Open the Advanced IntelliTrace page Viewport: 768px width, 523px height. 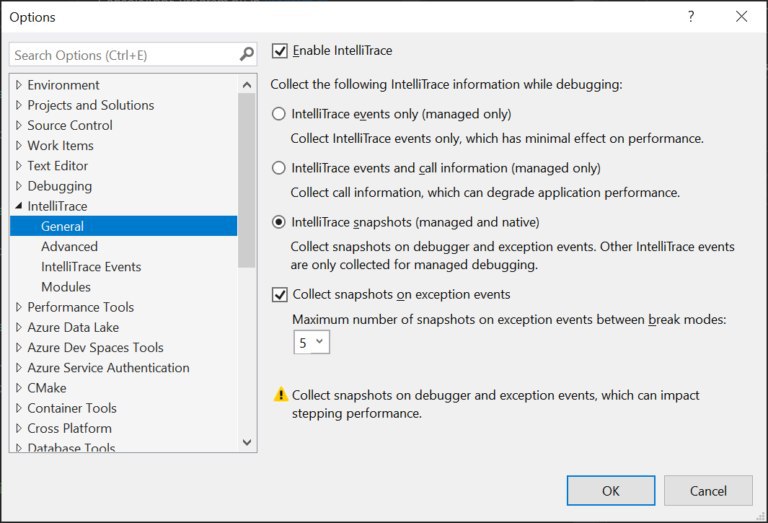tap(70, 246)
